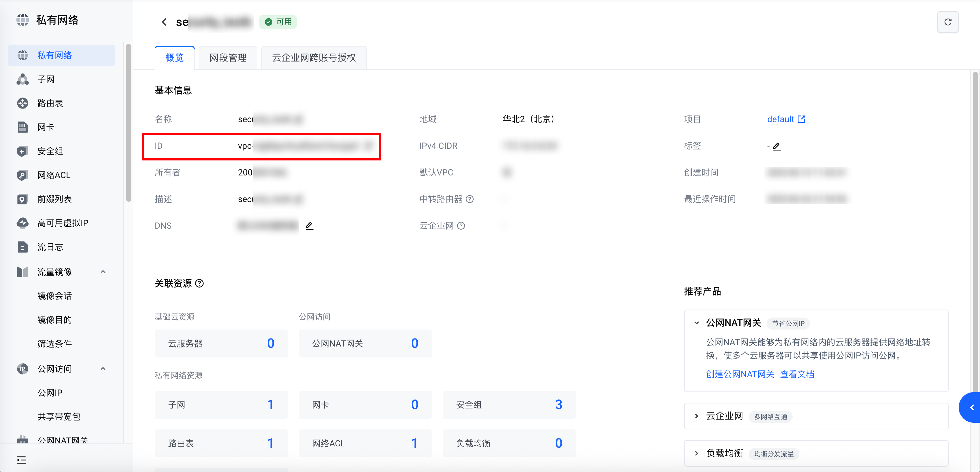Open 安全组 in the sidebar
Image resolution: width=980 pixels, height=472 pixels.
pos(50,151)
